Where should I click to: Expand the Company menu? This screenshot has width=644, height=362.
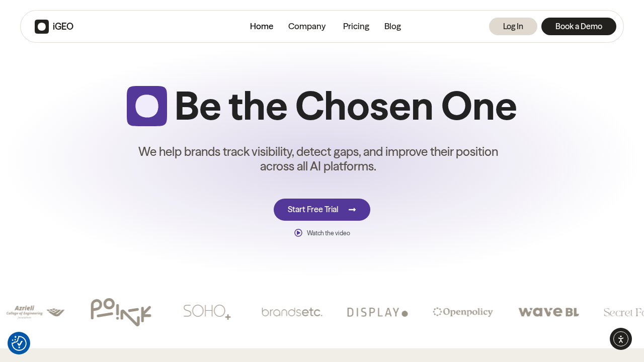[307, 26]
